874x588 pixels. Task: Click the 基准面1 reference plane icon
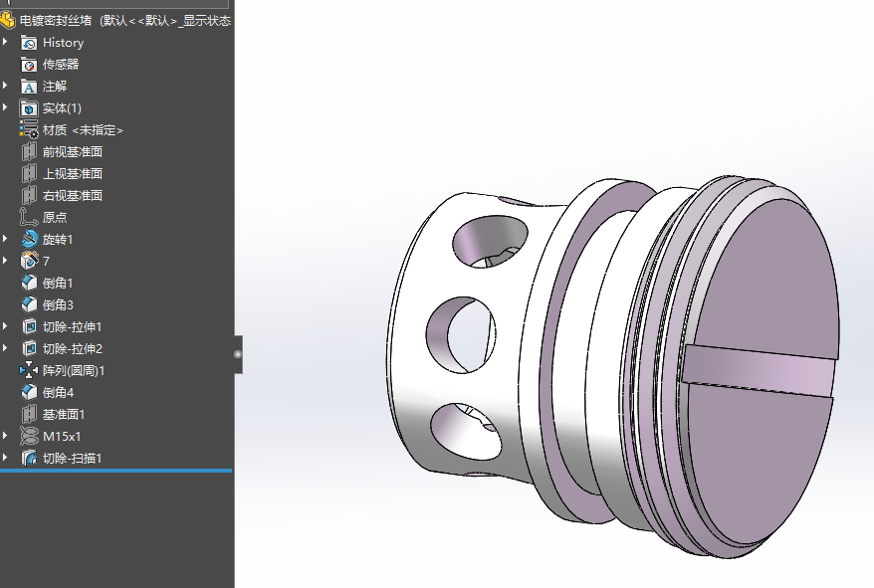point(29,415)
